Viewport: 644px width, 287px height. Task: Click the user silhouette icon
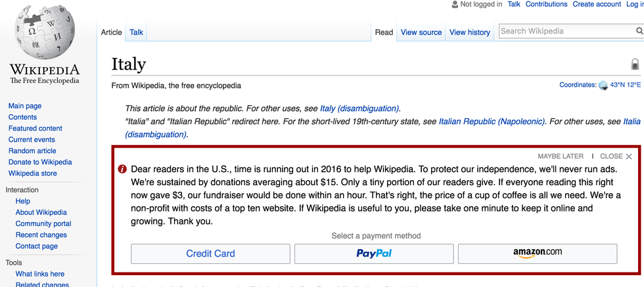pyautogui.click(x=454, y=5)
